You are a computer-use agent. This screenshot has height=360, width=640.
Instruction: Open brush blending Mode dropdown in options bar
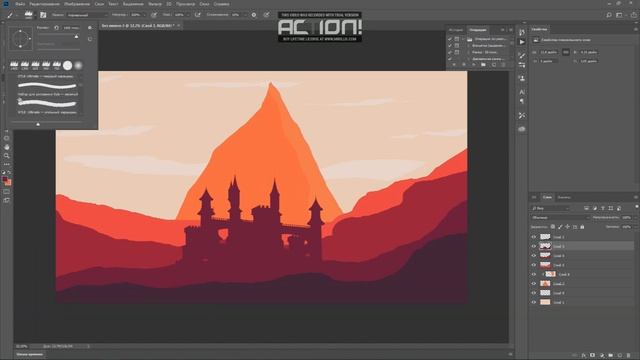[x=87, y=15]
